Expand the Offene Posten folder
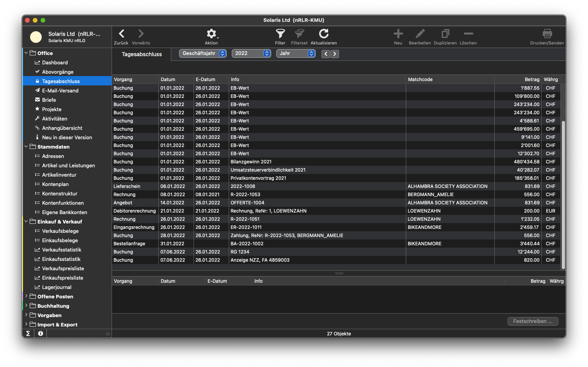 (26, 296)
